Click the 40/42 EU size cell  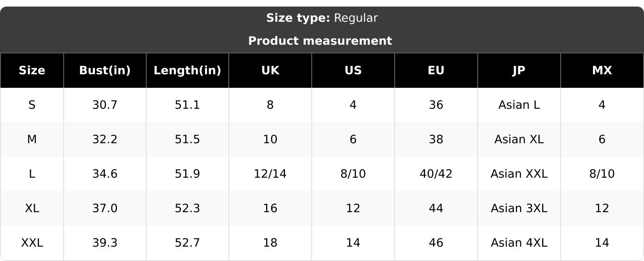(x=436, y=174)
